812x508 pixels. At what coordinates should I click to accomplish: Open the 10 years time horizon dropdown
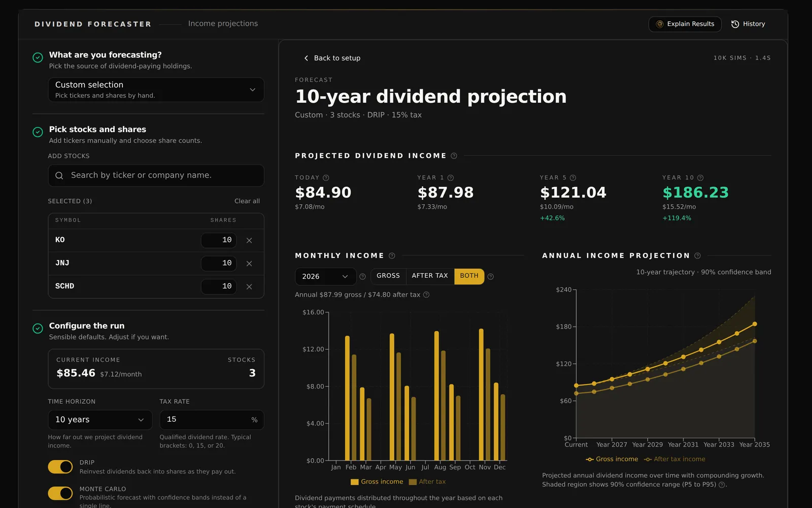[100, 420]
